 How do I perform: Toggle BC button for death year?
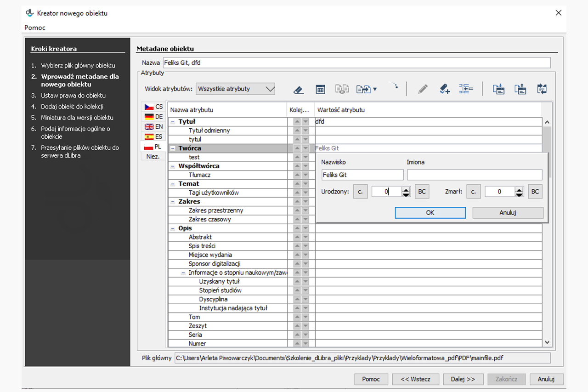[x=535, y=192]
